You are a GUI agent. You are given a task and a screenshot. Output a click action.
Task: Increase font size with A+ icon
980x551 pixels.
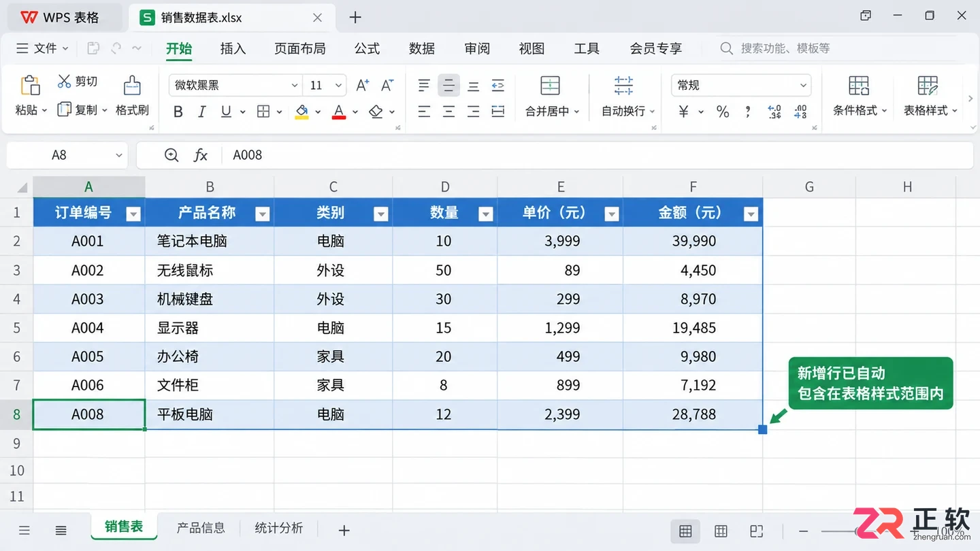363,85
